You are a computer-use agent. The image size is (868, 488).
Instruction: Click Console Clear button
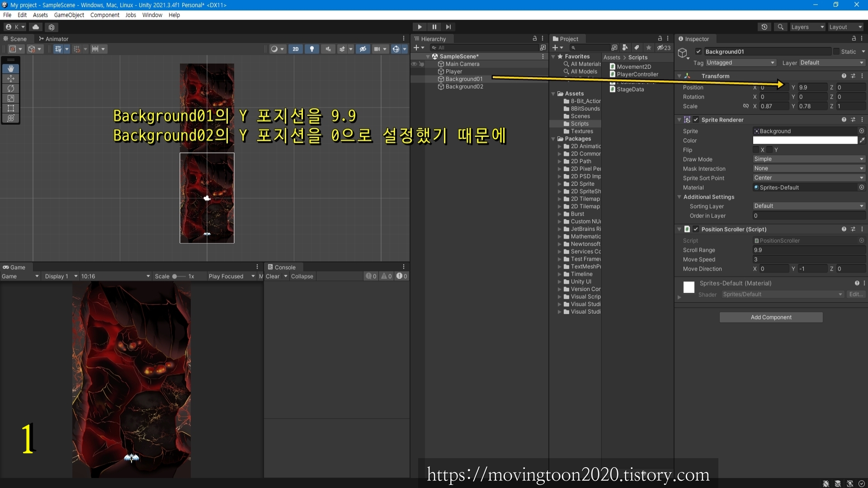[273, 277]
